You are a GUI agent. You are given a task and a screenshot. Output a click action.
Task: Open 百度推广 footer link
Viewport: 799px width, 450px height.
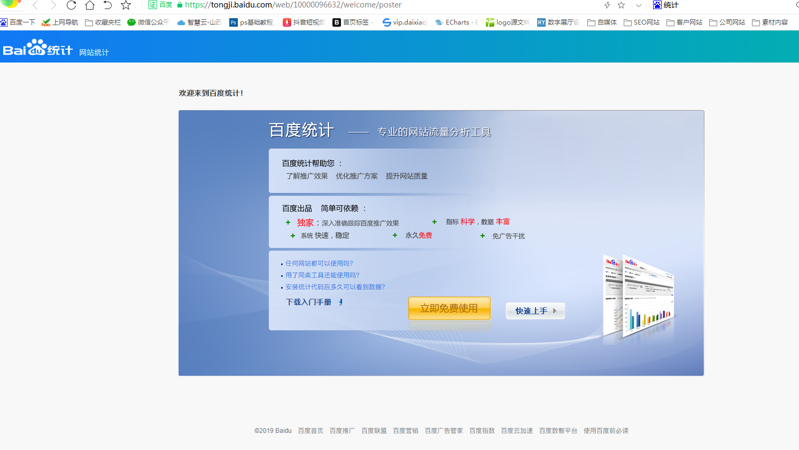(342, 431)
